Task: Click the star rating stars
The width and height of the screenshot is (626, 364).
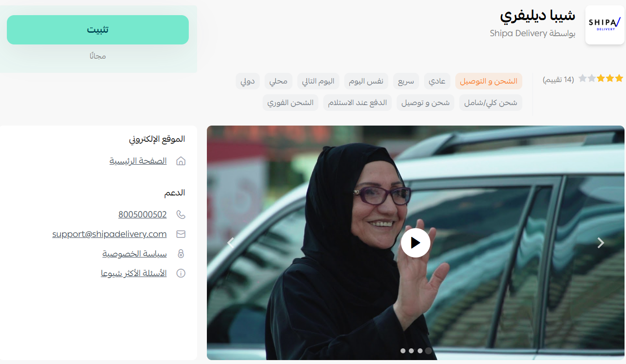Action: [601, 78]
